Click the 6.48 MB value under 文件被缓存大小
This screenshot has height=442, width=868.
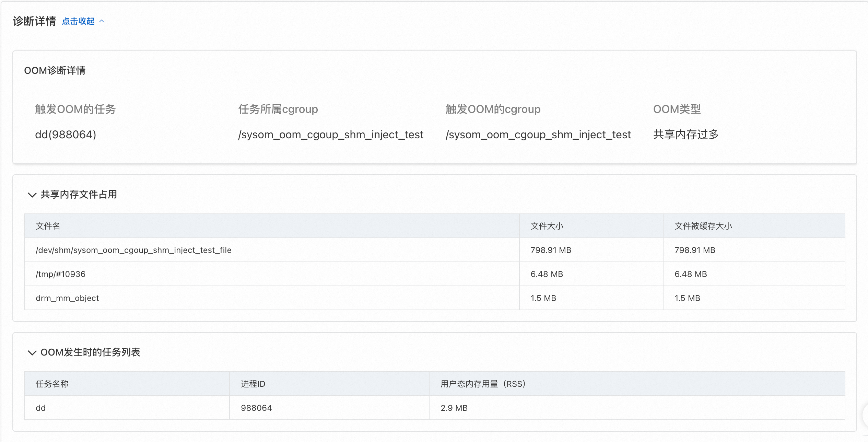point(691,274)
